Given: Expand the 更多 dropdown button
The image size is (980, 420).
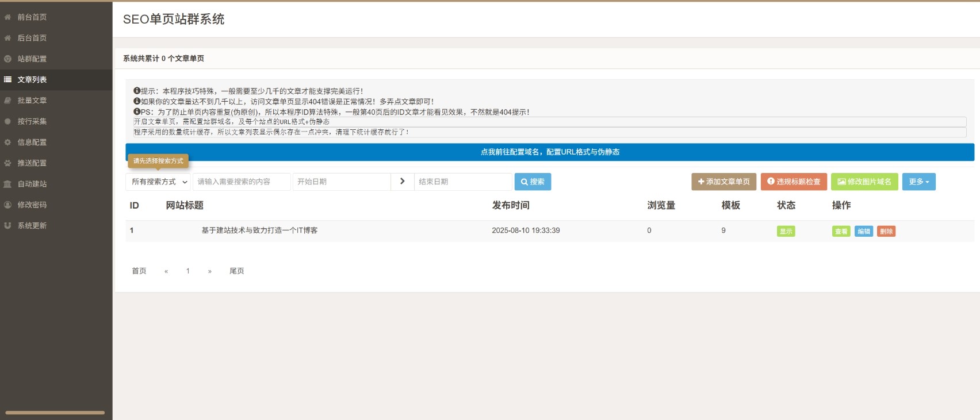Looking at the screenshot, I should coord(918,182).
